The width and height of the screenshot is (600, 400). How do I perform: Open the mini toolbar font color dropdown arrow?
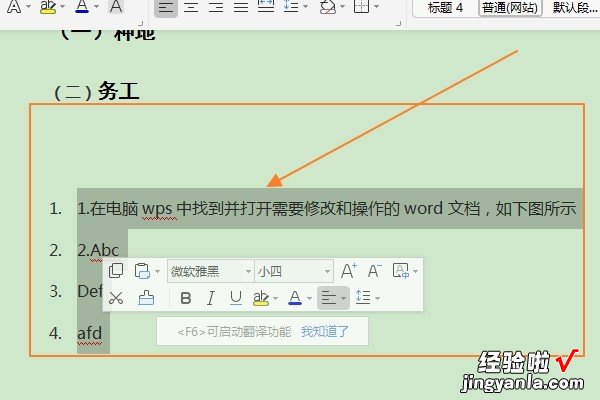click(309, 298)
